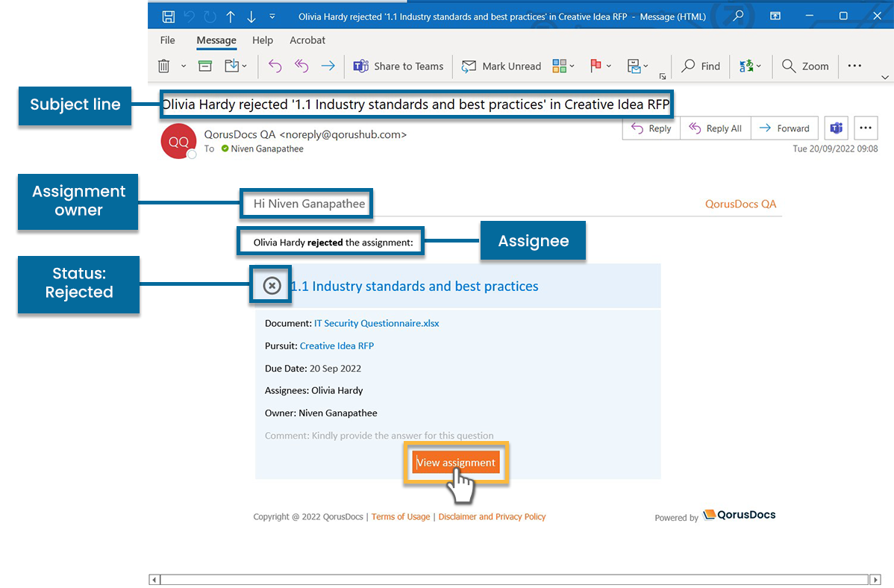This screenshot has height=588, width=894.
Task: Mark the message as Unread
Action: tap(501, 66)
